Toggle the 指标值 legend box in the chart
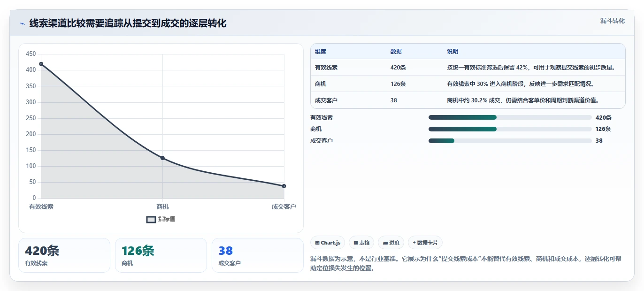The image size is (644, 291). pos(151,219)
